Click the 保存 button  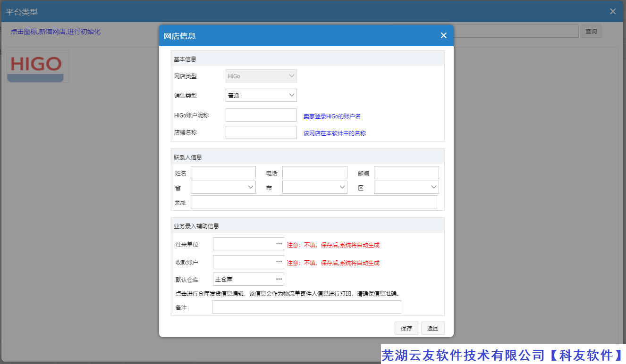[x=406, y=328]
